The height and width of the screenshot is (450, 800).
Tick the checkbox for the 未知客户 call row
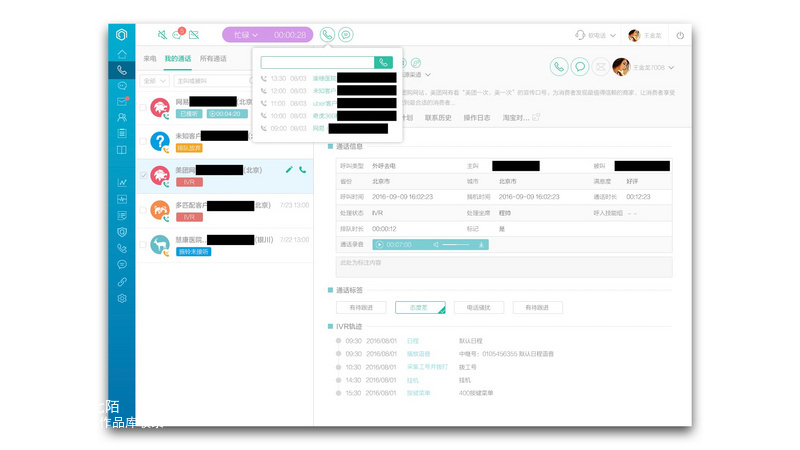(x=143, y=141)
